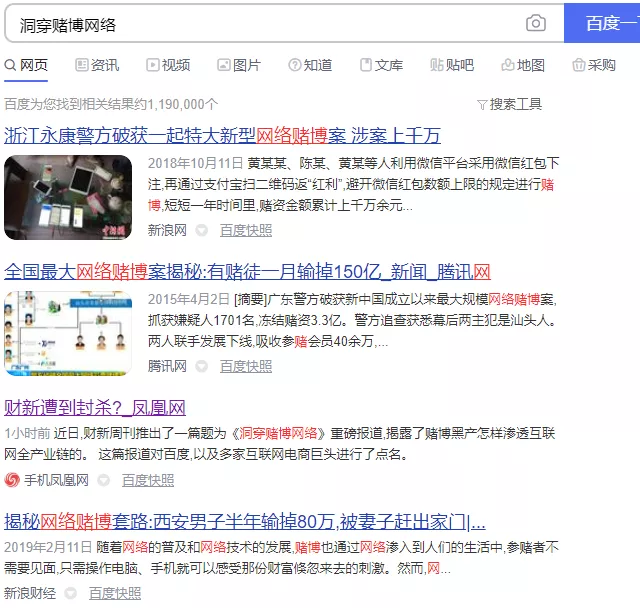Open the 图片 tab
Image resolution: width=640 pixels, height=608 pixels.
coord(239,65)
